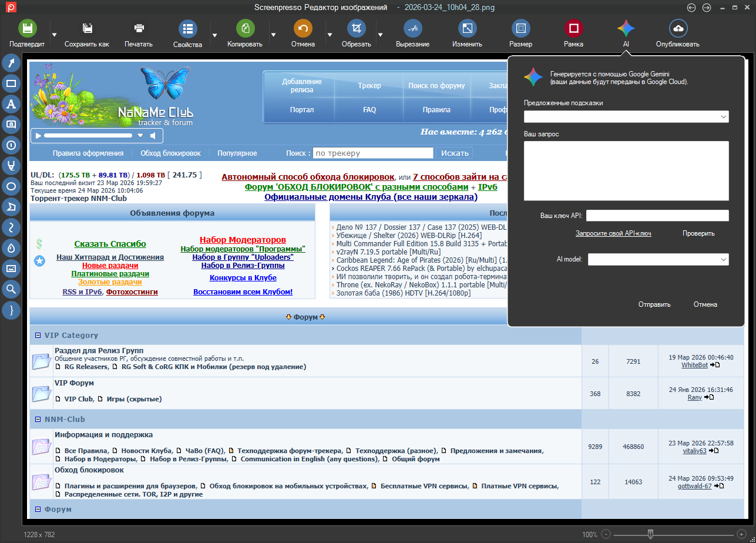Image resolution: width=756 pixels, height=543 pixels.
Task: Choose the Text tool with letter A
Action: pyautogui.click(x=11, y=104)
